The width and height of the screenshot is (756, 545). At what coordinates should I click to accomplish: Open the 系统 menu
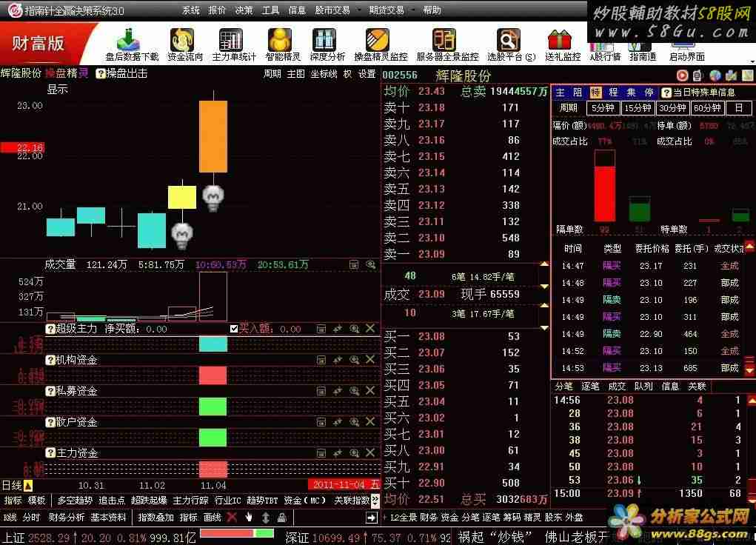[x=191, y=10]
